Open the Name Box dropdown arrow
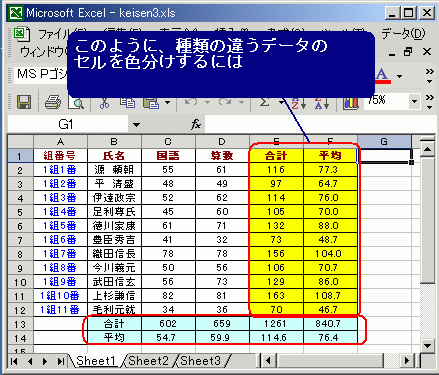 click(136, 125)
